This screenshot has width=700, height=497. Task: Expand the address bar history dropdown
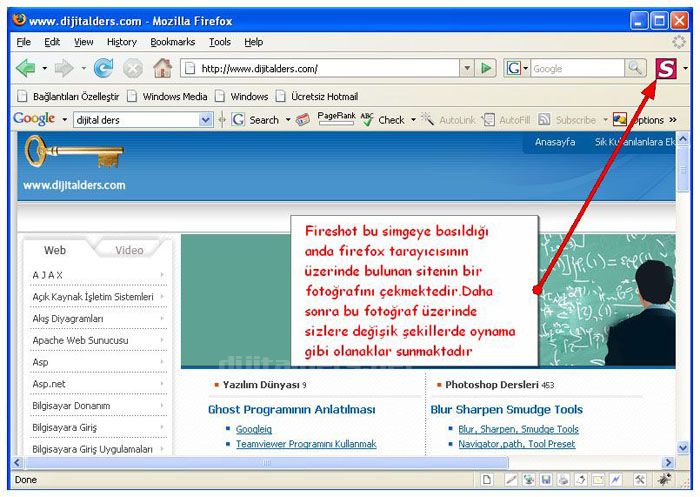(x=466, y=68)
